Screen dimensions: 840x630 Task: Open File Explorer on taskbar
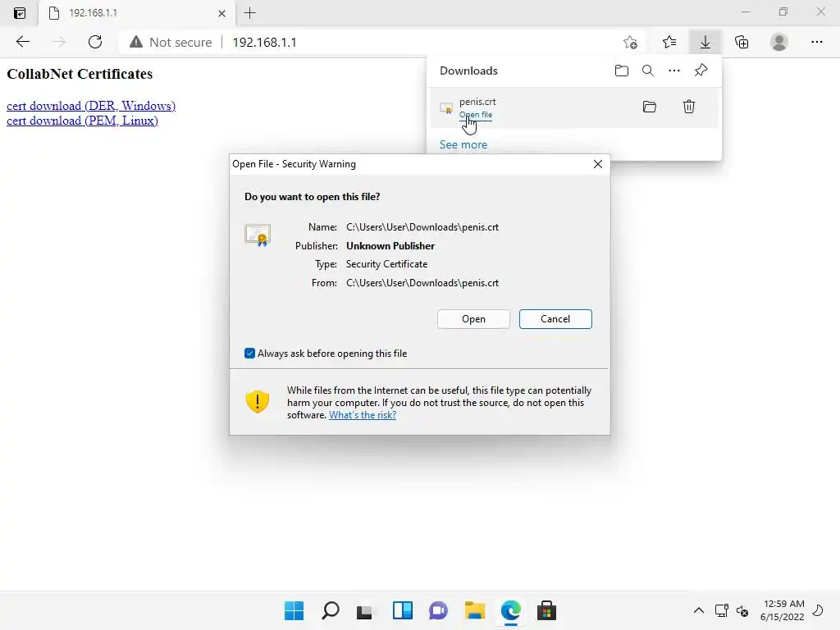tap(475, 610)
